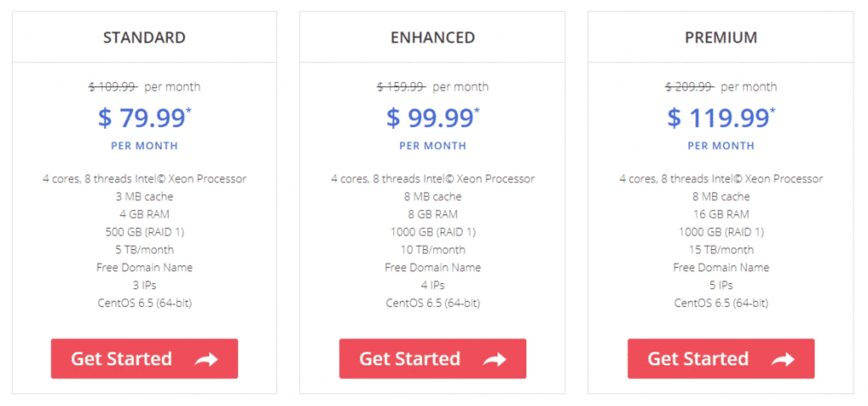This screenshot has height=406, width=868.
Task: Click the 16 GB RAM feature in Premium
Action: pos(721,214)
